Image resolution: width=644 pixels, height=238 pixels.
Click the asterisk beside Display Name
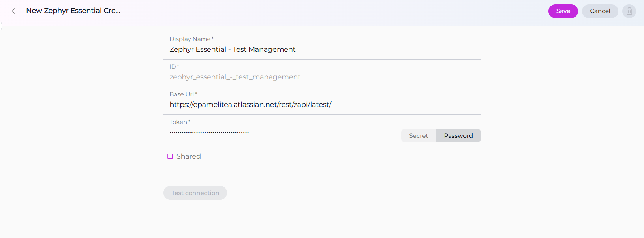tap(213, 38)
